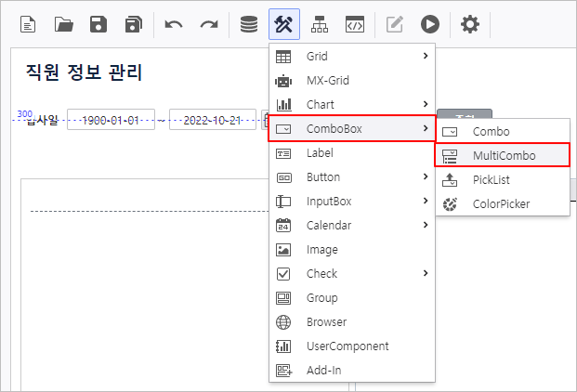Click the grayed edit pencil icon
The width and height of the screenshot is (577, 392).
pos(395,25)
